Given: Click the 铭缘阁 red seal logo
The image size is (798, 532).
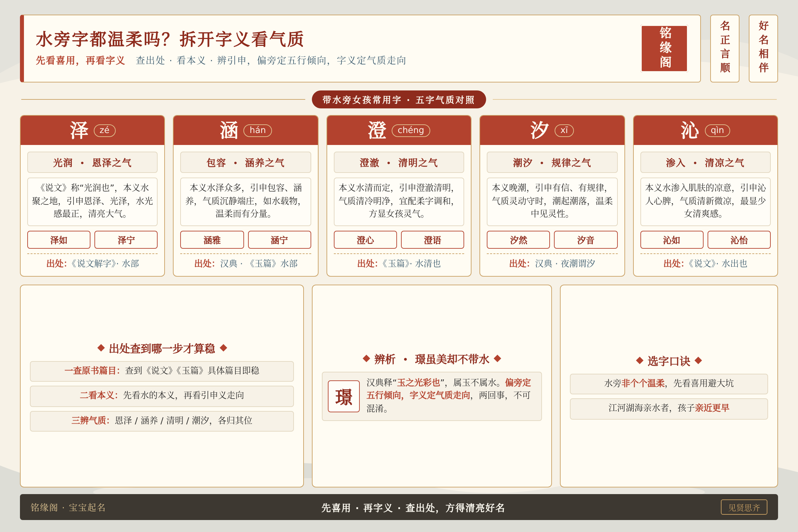Looking at the screenshot, I should coord(664,49).
